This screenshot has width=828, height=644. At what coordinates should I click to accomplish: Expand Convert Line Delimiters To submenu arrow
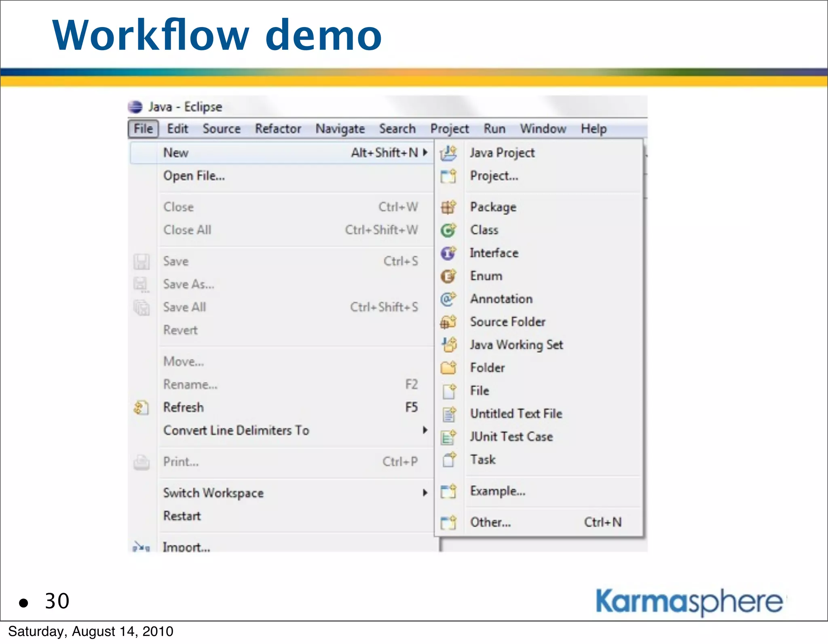(x=425, y=430)
